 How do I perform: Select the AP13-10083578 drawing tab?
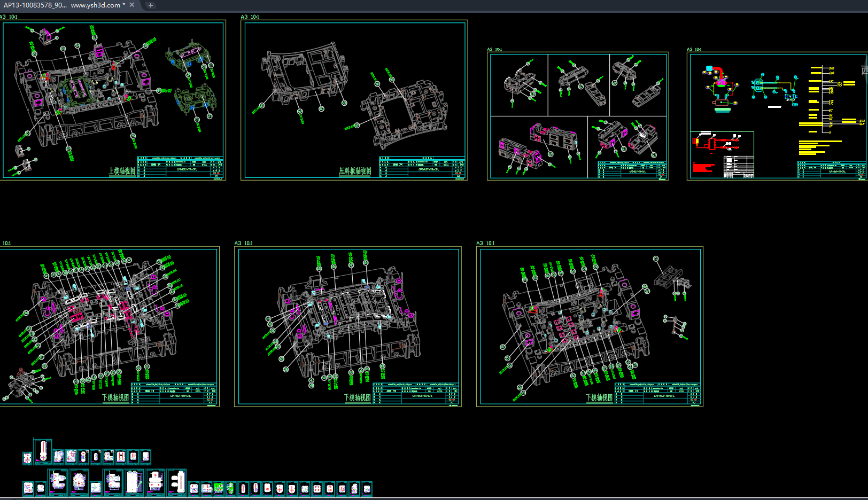64,5
